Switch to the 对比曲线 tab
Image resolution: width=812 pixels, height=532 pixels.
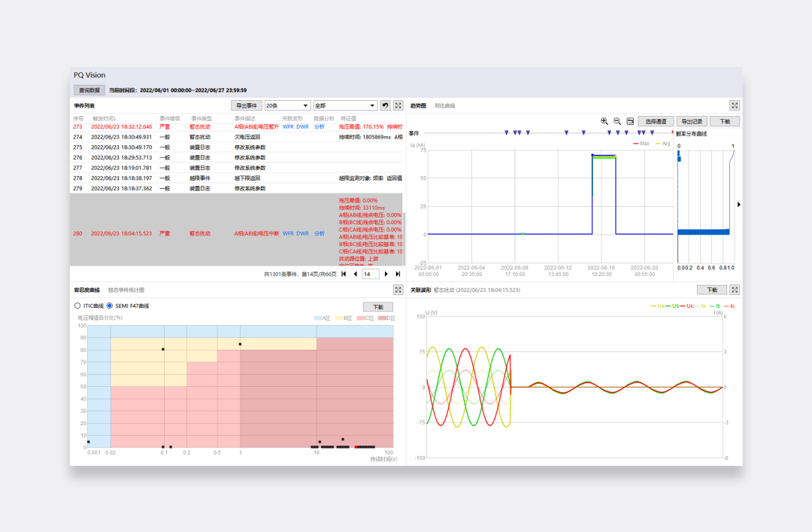(444, 106)
